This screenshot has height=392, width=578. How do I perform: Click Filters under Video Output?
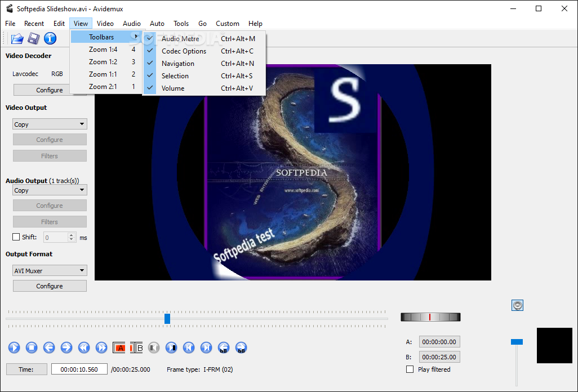pos(50,156)
